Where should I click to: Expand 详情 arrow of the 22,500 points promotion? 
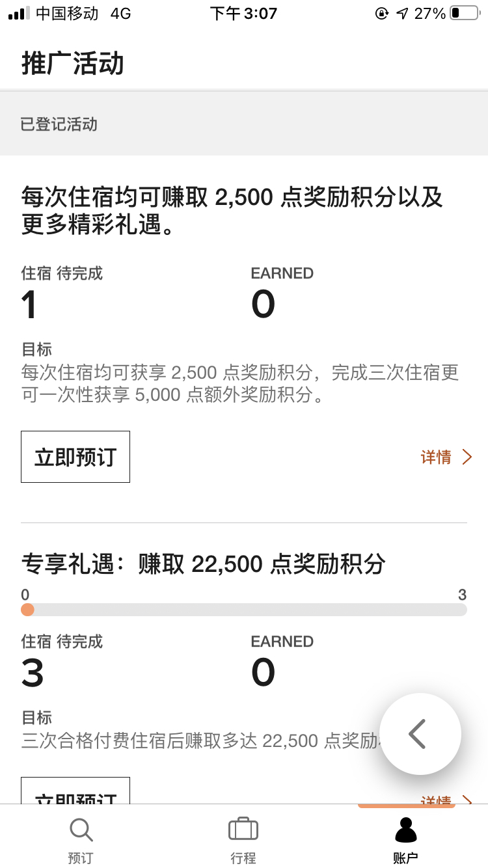pyautogui.click(x=467, y=800)
